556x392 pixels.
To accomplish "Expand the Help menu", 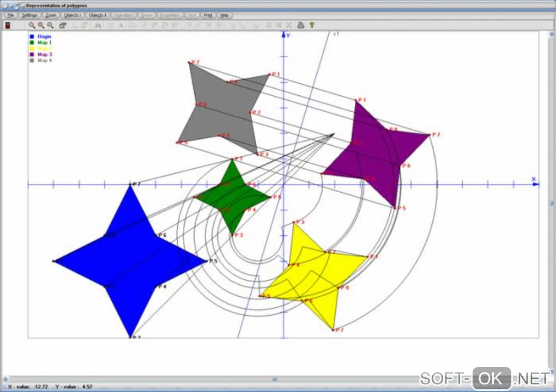I will click(224, 16).
